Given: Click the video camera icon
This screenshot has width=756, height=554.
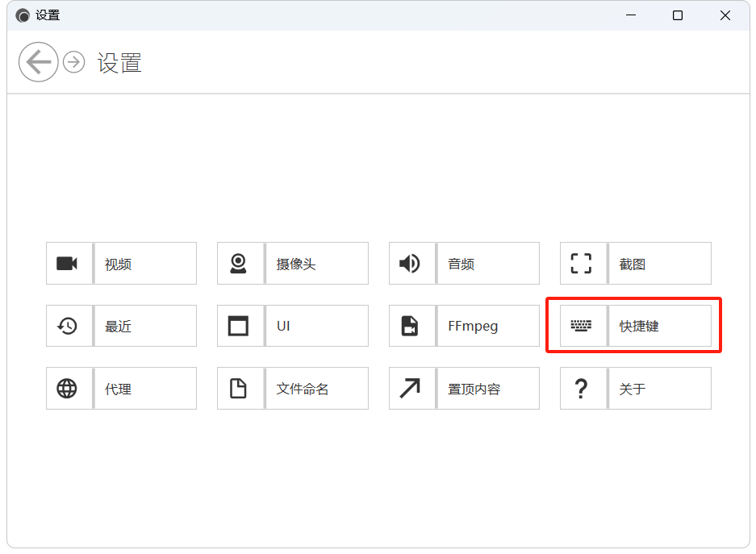Looking at the screenshot, I should (x=67, y=264).
